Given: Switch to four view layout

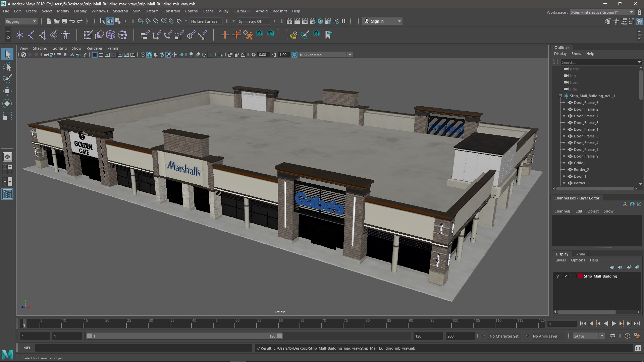Looking at the screenshot, I should point(7,169).
